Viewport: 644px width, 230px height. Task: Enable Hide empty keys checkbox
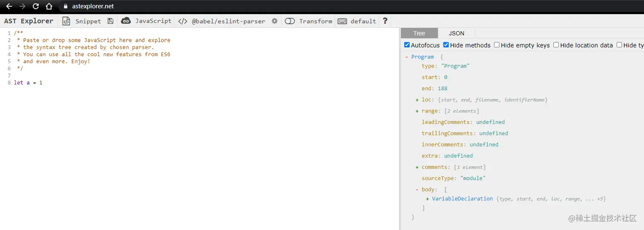pos(497,45)
